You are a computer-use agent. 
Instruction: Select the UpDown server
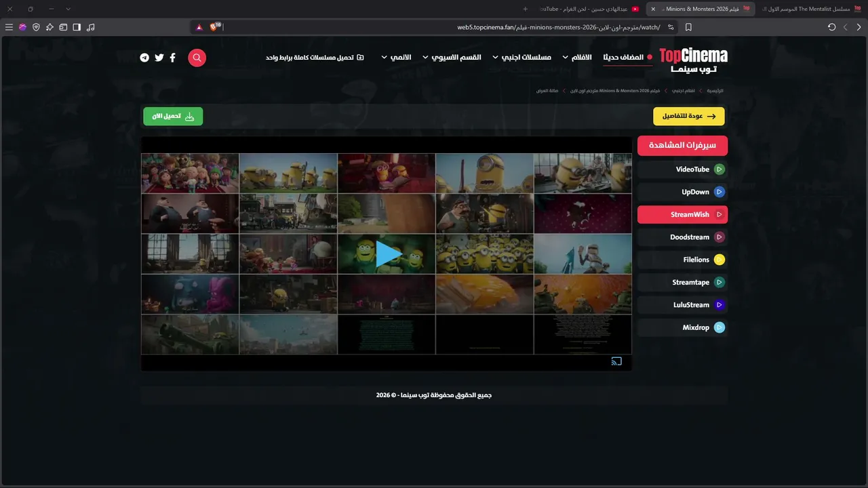pyautogui.click(x=682, y=192)
